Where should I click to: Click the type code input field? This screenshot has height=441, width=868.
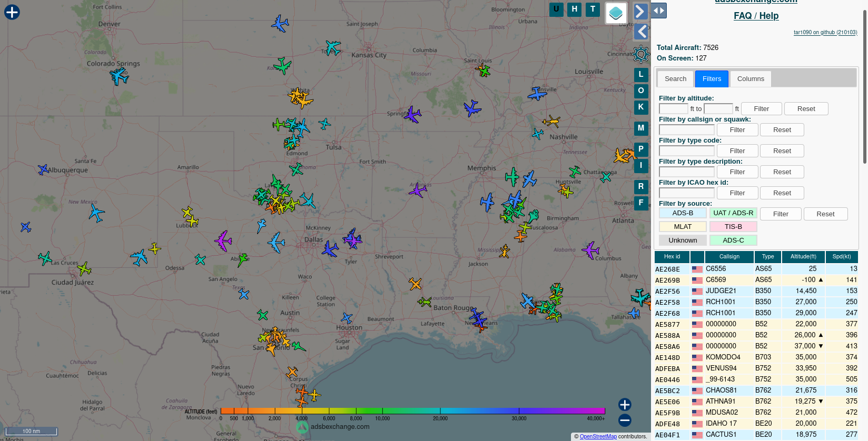pos(687,151)
